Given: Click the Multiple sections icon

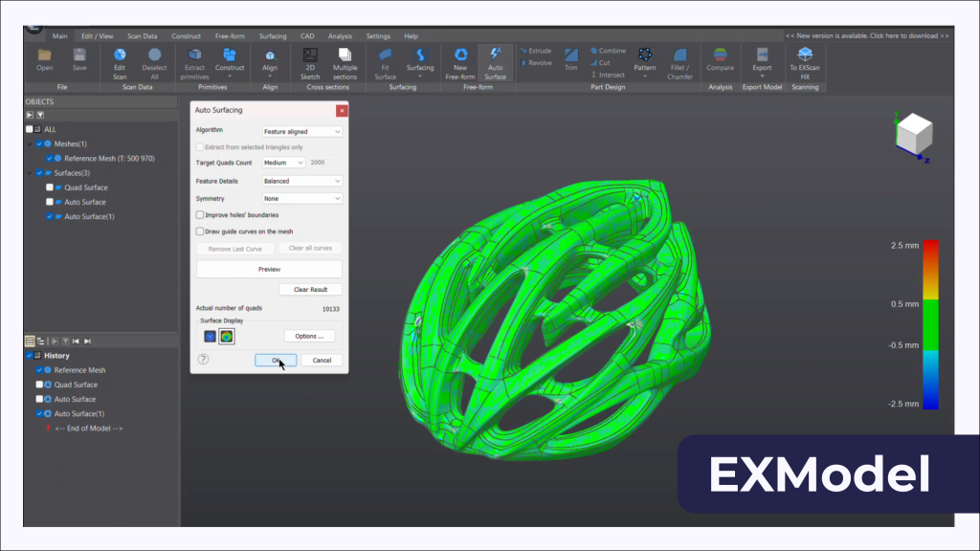Looking at the screenshot, I should tap(345, 56).
